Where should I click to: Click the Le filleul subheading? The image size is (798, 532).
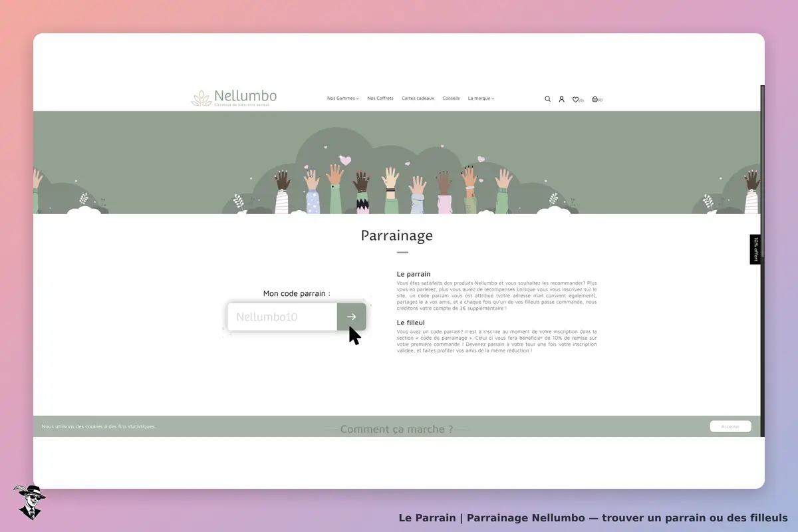[411, 323]
